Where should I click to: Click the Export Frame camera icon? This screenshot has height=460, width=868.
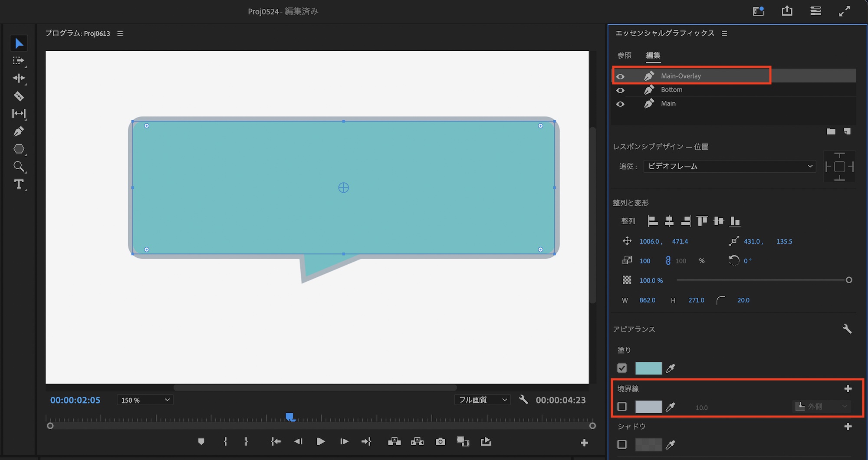(x=441, y=442)
